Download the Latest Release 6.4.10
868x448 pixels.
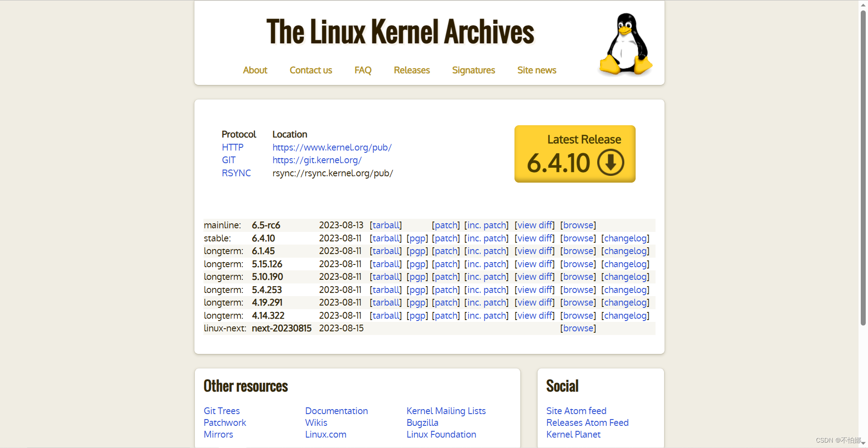click(575, 154)
